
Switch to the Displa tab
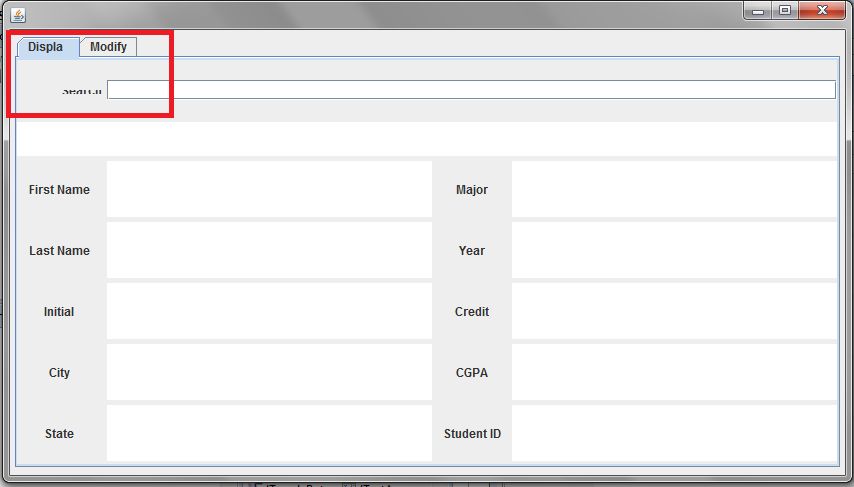point(48,47)
